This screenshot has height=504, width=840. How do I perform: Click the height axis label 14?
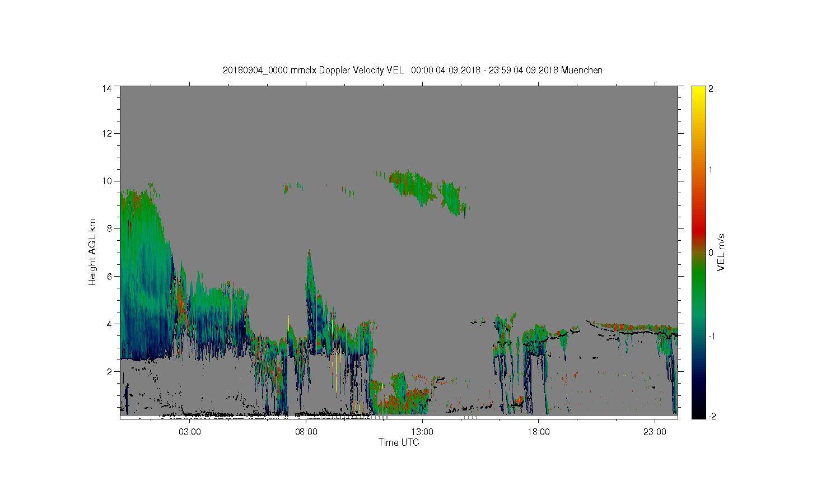click(x=106, y=88)
